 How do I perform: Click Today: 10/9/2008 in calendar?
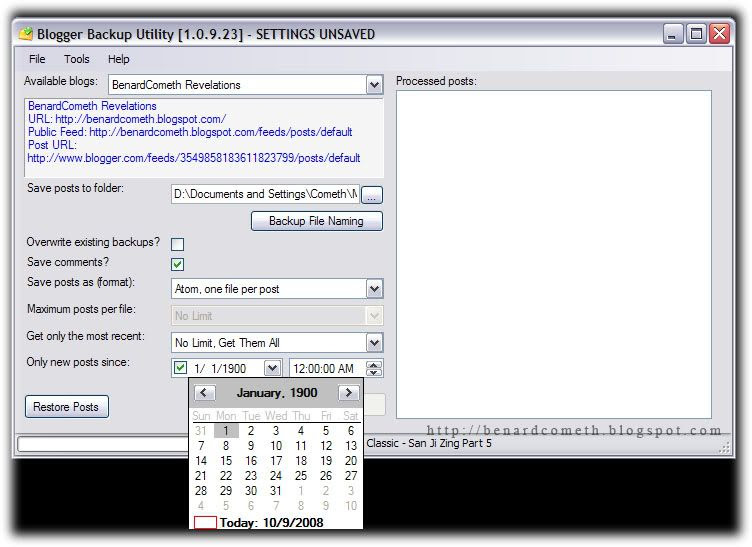(271, 522)
